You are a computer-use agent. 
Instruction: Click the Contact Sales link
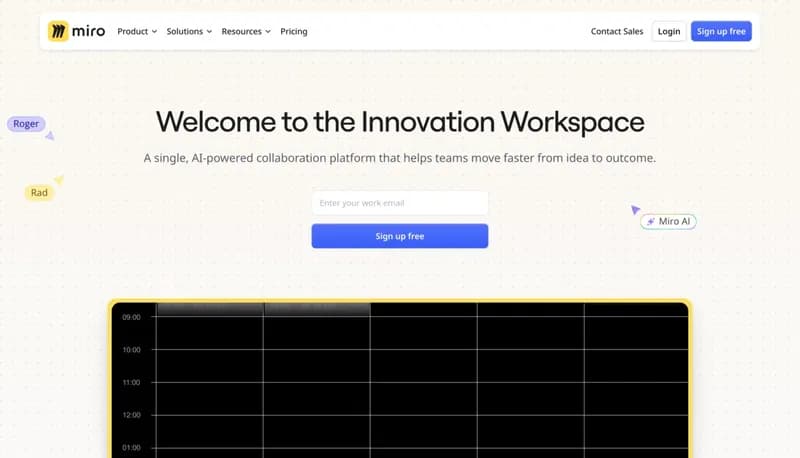[617, 31]
